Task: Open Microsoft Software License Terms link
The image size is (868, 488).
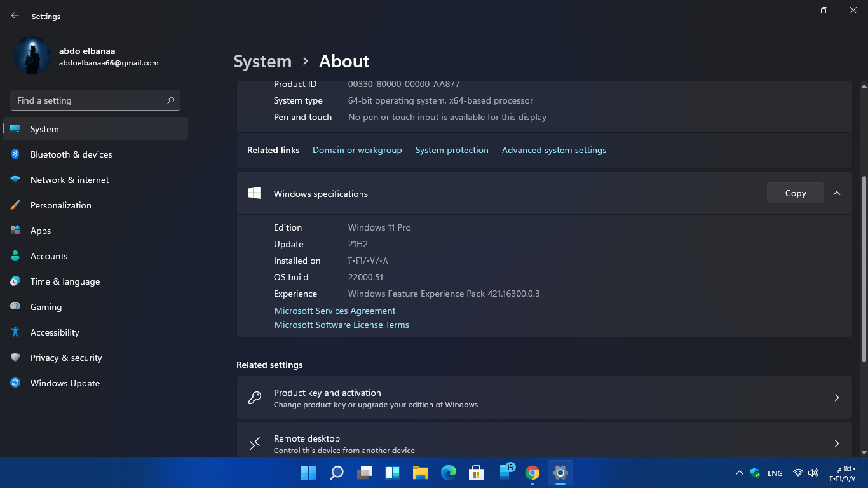Action: [x=342, y=325]
